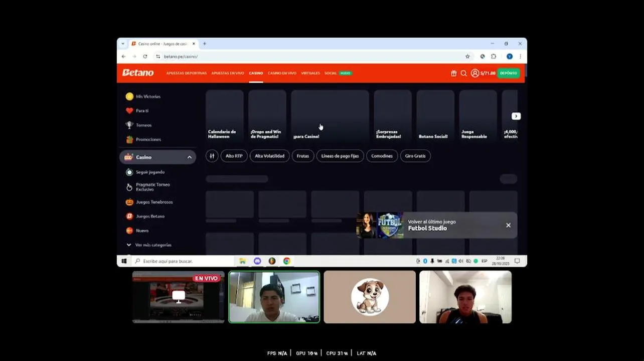
Task: Open Sorpresas Embrujadas promo card
Action: (x=393, y=115)
